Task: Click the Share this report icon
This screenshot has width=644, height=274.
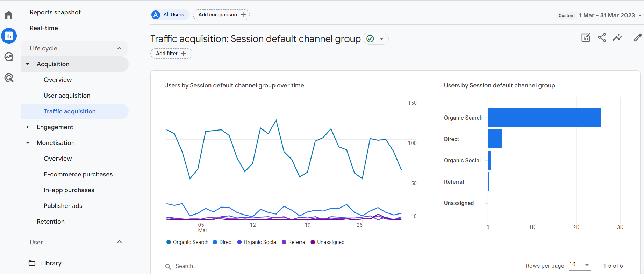Action: point(602,38)
